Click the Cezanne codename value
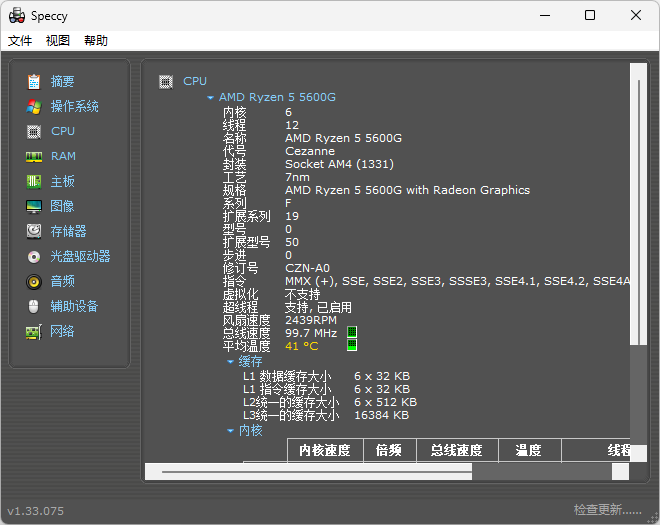The width and height of the screenshot is (660, 525). coord(310,151)
